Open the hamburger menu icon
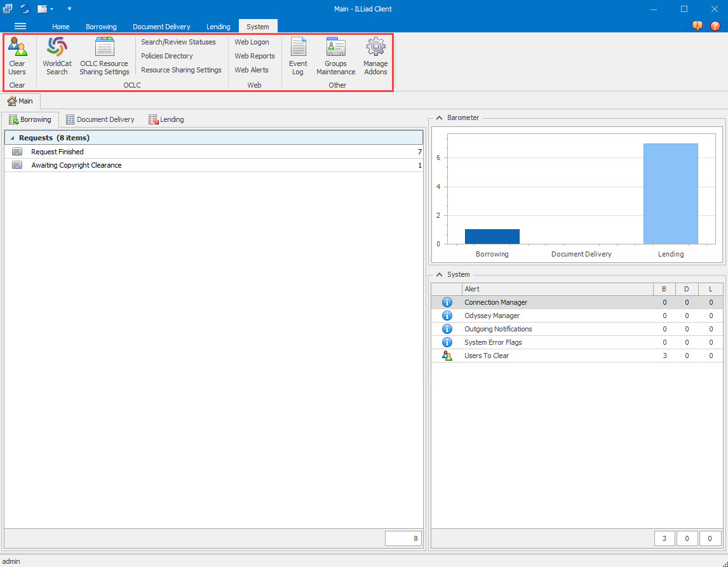The image size is (728, 567). pos(20,26)
